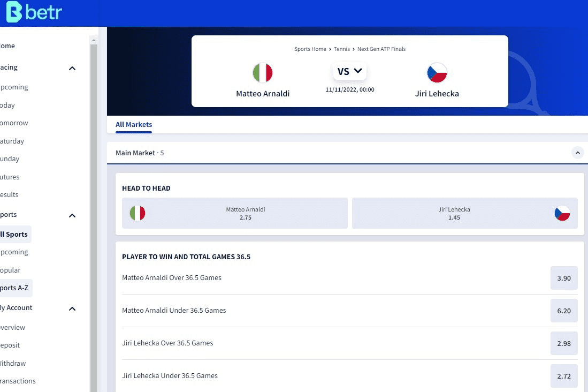Bet on Matteo Arnaldi at 2.75
Image resolution: width=588 pixels, height=392 pixels.
click(235, 213)
